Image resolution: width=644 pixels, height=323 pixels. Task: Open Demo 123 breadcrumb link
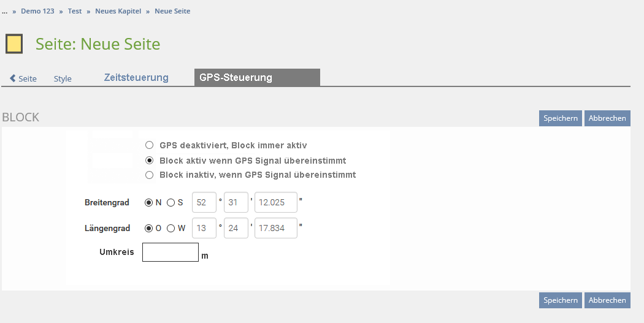[37, 11]
